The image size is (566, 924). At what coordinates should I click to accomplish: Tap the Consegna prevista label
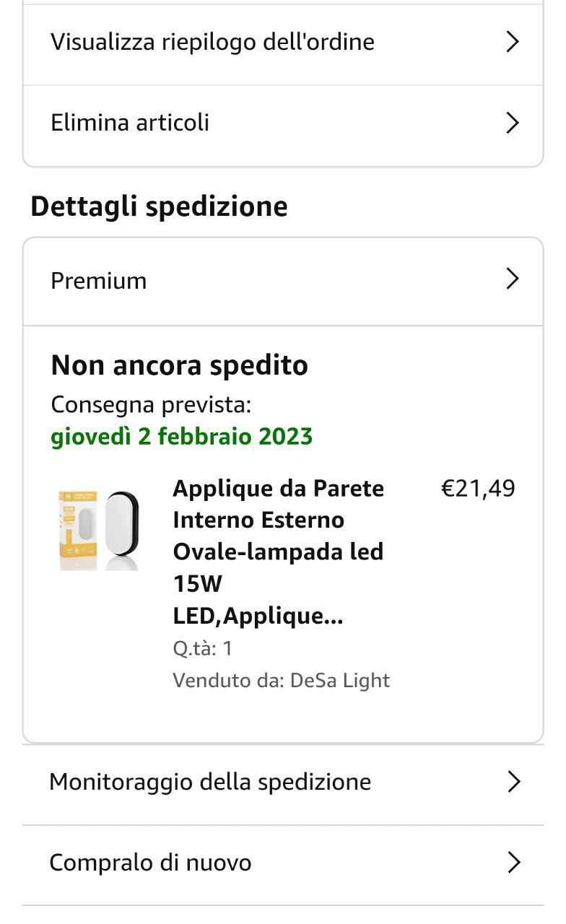point(151,405)
